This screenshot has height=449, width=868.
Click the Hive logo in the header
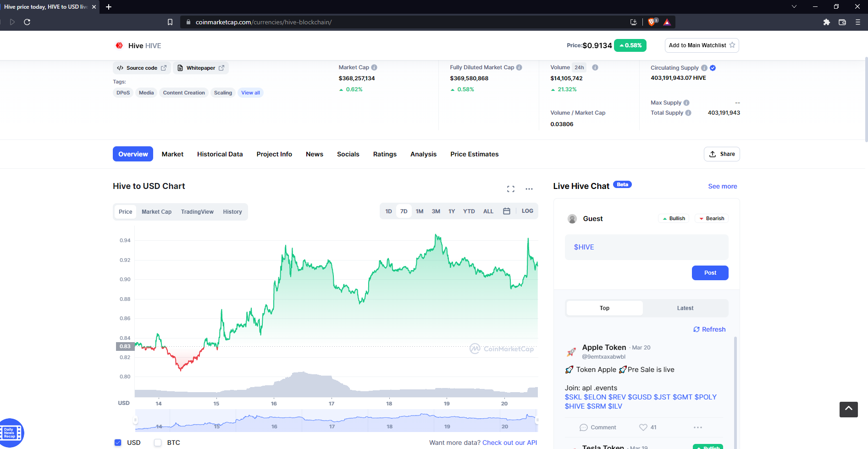tap(119, 45)
